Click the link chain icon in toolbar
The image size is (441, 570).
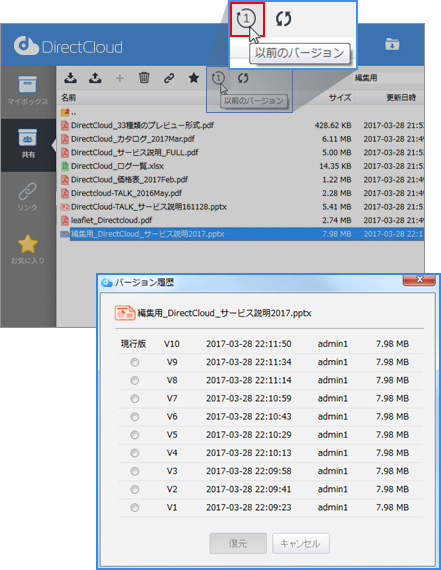pos(169,78)
